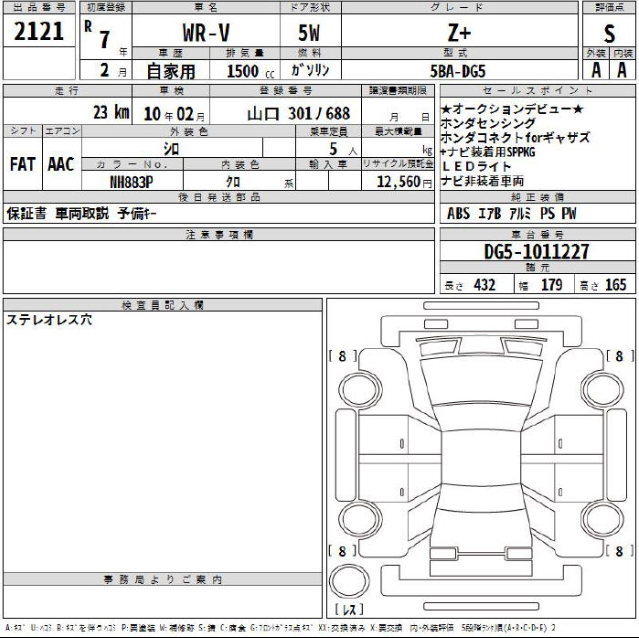Click the lot number 2121

(x=39, y=31)
